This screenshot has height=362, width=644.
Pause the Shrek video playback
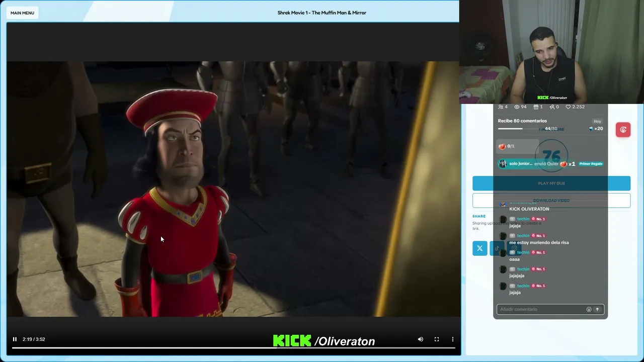point(15,339)
